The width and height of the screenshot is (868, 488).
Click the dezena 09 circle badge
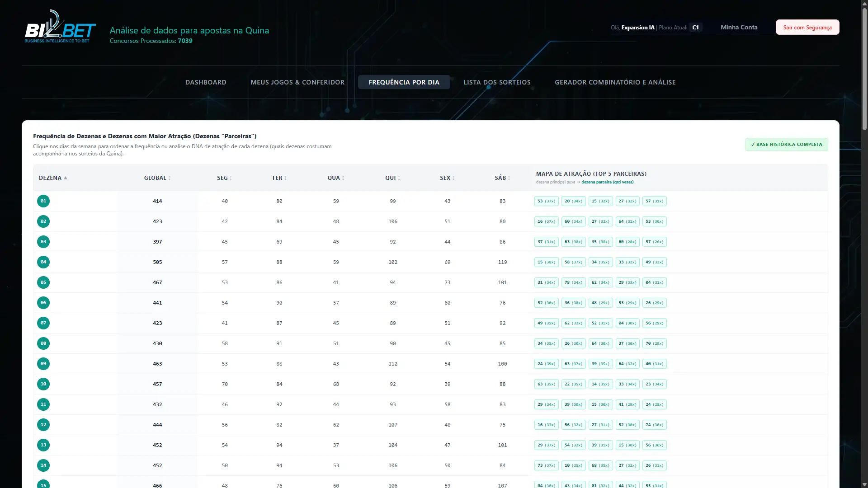point(43,364)
